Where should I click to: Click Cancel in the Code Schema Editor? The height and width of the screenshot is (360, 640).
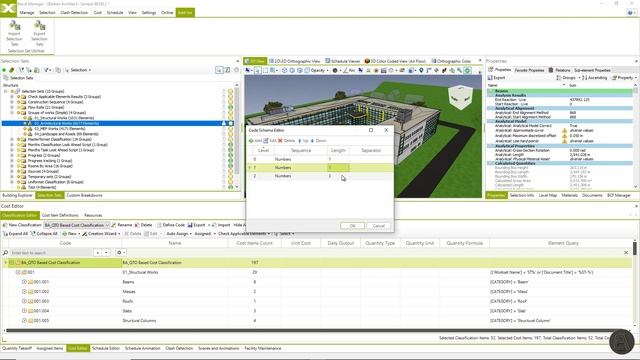[378, 226]
